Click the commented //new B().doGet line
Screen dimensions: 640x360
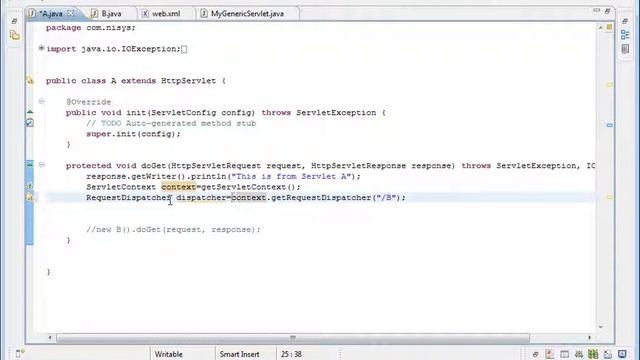point(173,229)
